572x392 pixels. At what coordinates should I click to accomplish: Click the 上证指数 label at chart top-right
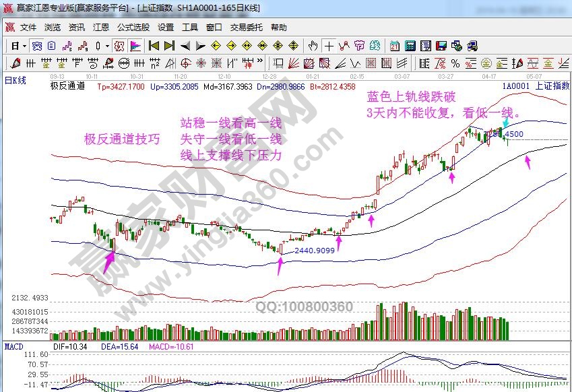click(551, 86)
